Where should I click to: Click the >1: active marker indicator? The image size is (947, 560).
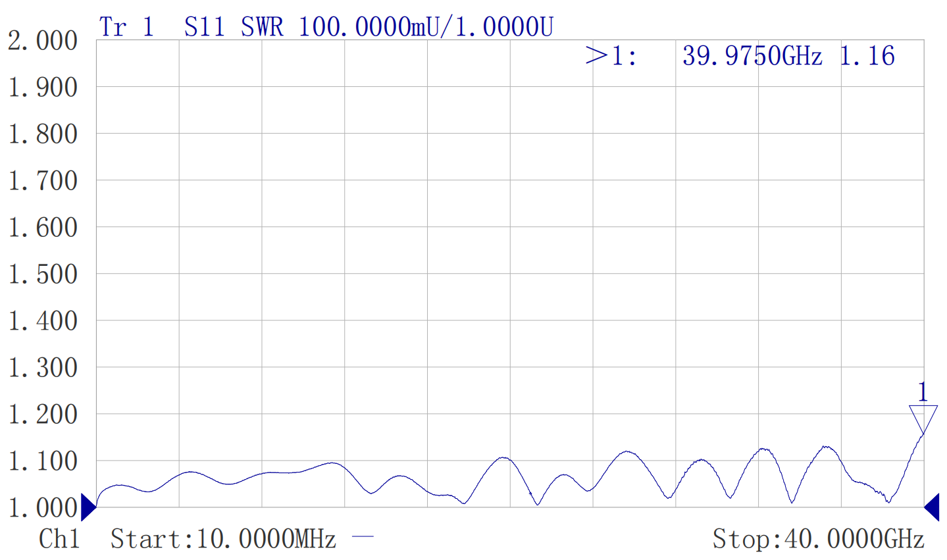point(611,56)
